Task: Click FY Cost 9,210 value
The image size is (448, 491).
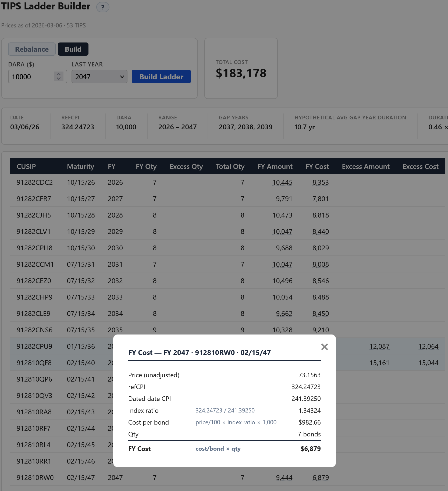Action: point(321,330)
